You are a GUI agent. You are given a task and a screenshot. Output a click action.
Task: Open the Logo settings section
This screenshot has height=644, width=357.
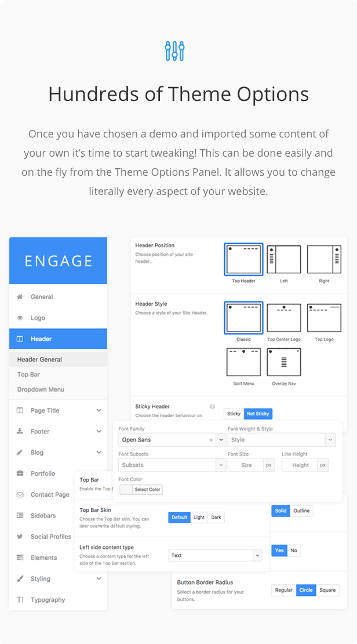pyautogui.click(x=58, y=318)
